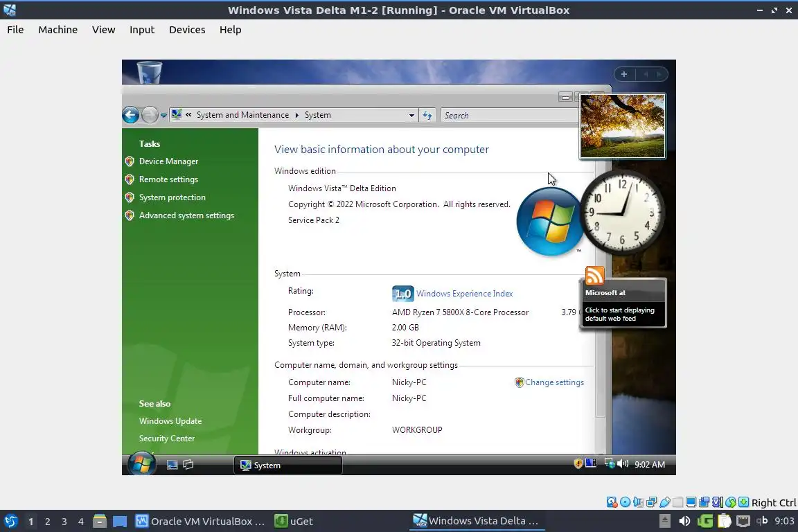
Task: Go back with the blue Back arrow
Action: [x=130, y=115]
